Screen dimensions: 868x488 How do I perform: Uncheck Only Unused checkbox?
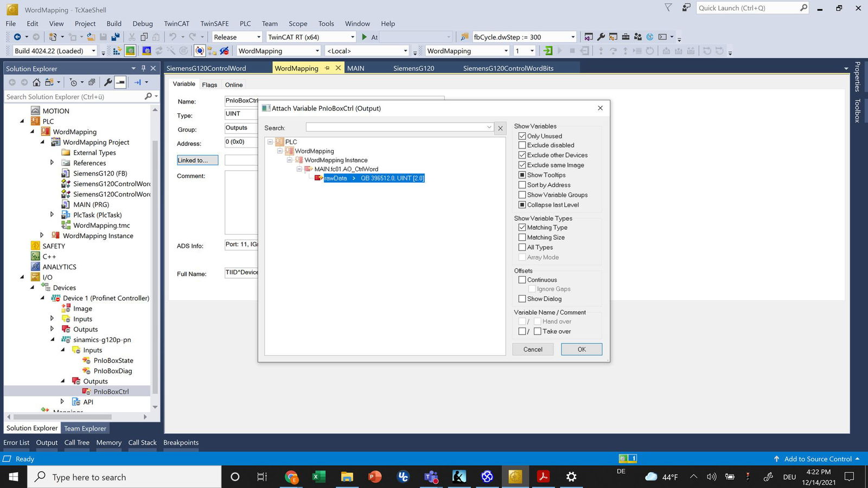click(522, 136)
